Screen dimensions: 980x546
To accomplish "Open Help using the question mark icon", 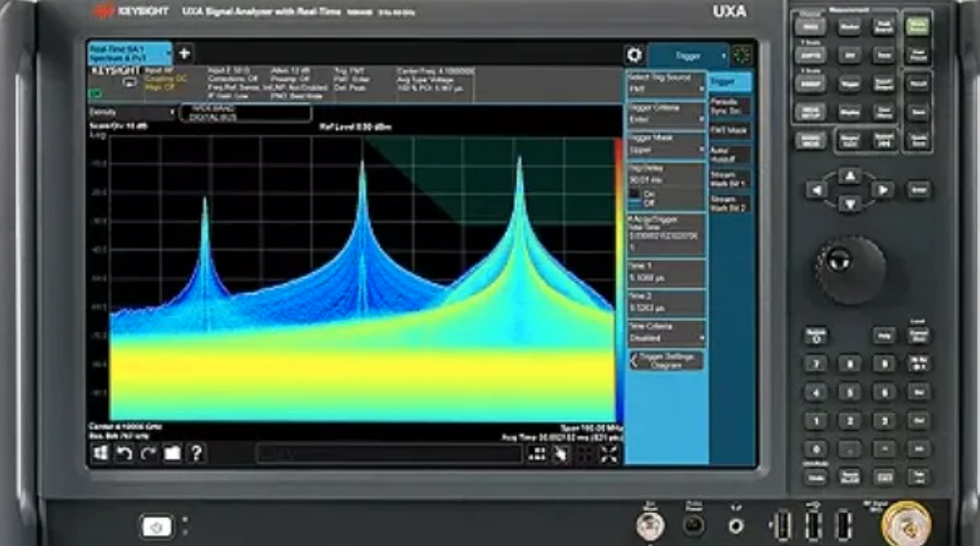I will coord(195,455).
